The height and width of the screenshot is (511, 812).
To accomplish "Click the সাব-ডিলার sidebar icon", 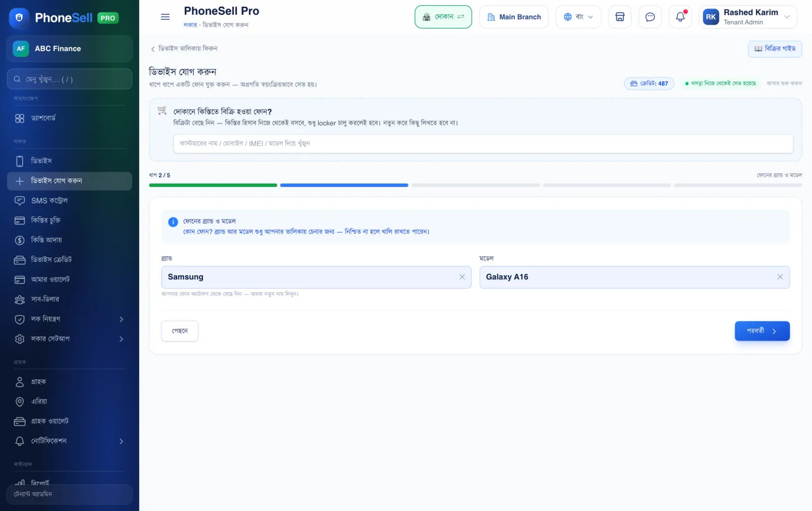I will click(20, 300).
